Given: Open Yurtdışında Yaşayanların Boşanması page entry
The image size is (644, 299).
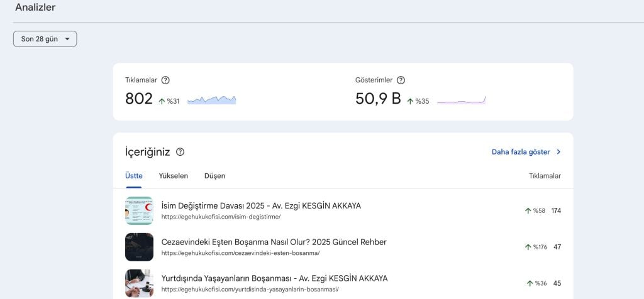Looking at the screenshot, I should coord(274,278).
